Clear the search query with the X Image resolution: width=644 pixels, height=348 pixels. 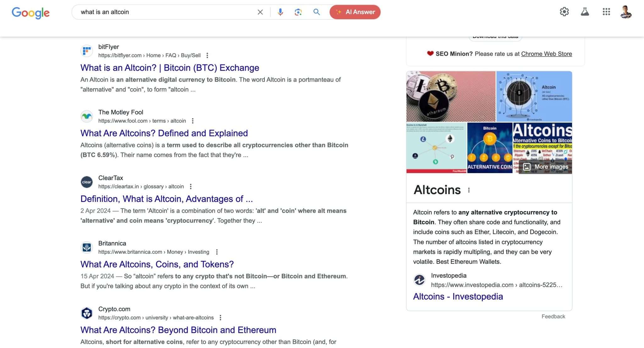(x=260, y=12)
